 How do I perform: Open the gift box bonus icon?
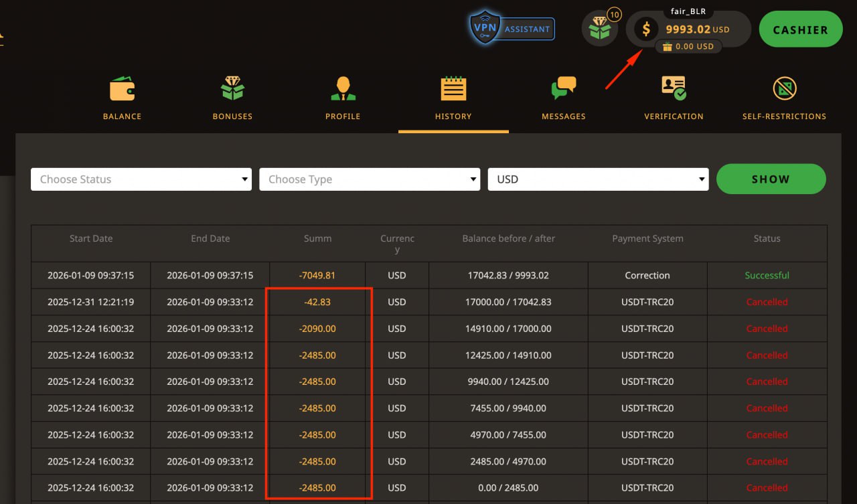[599, 29]
